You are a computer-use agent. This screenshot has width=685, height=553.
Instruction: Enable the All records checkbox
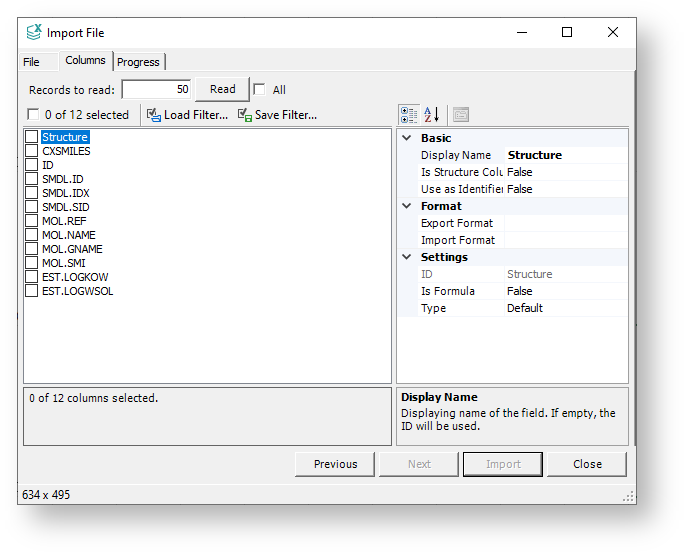[259, 89]
